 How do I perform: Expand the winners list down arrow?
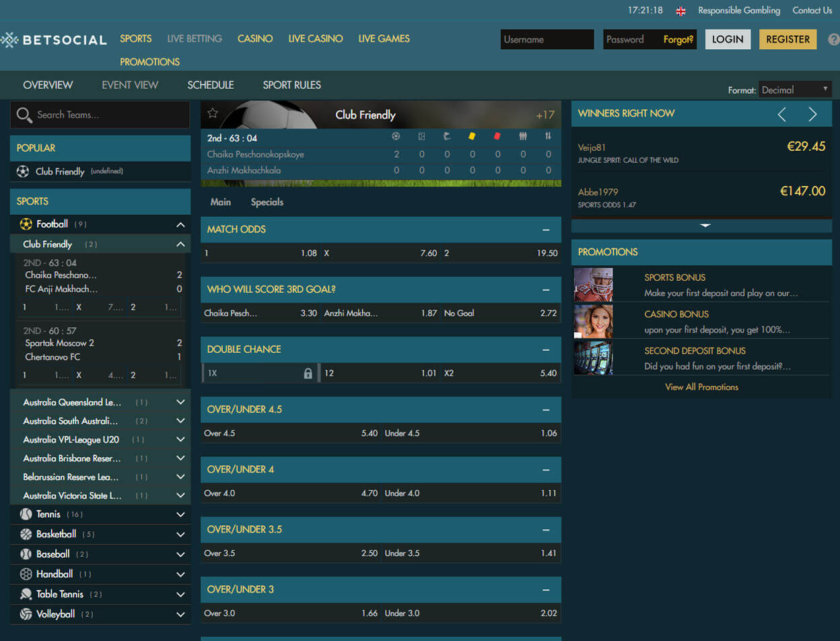705,226
